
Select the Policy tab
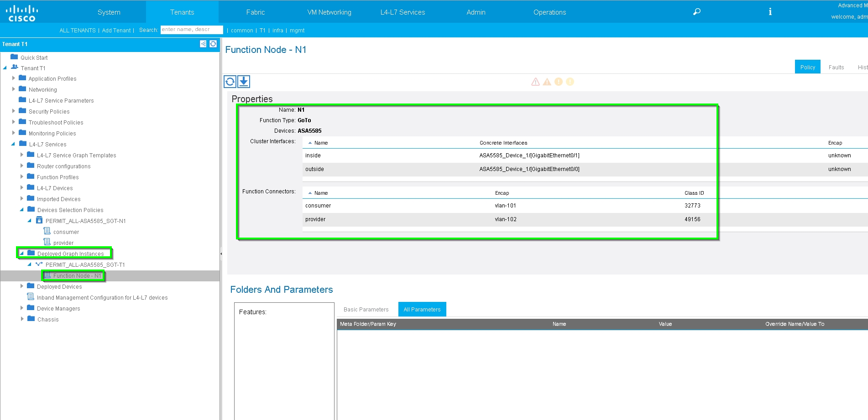click(x=808, y=67)
